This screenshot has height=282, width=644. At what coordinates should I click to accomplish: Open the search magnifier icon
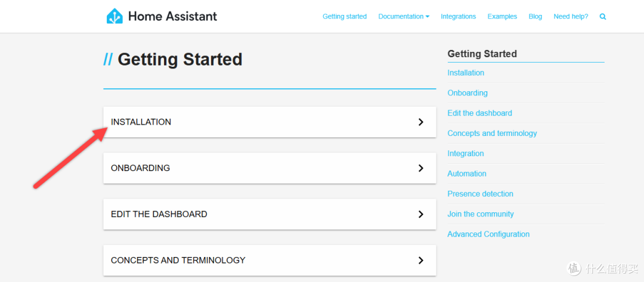[602, 17]
